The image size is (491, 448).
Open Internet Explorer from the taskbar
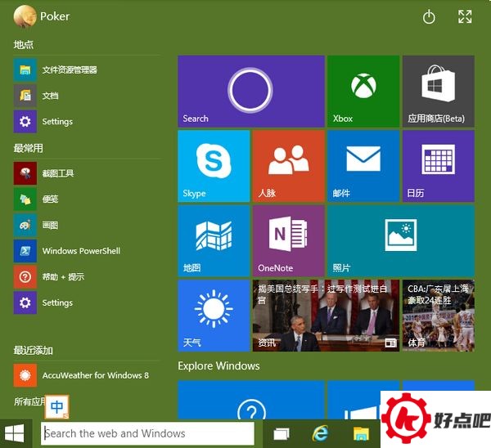pos(322,433)
